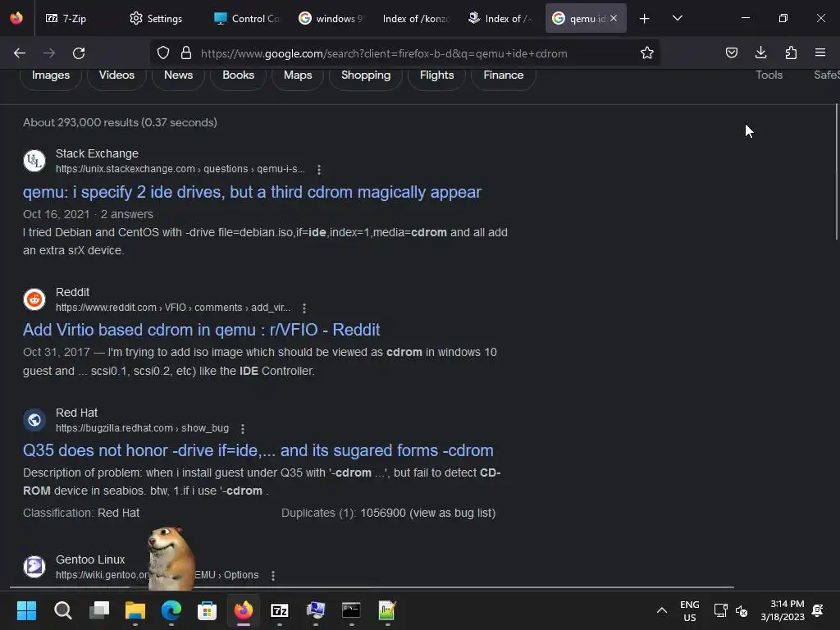The image size is (840, 630).
Task: Open more options for Reddit result
Action: (304, 308)
